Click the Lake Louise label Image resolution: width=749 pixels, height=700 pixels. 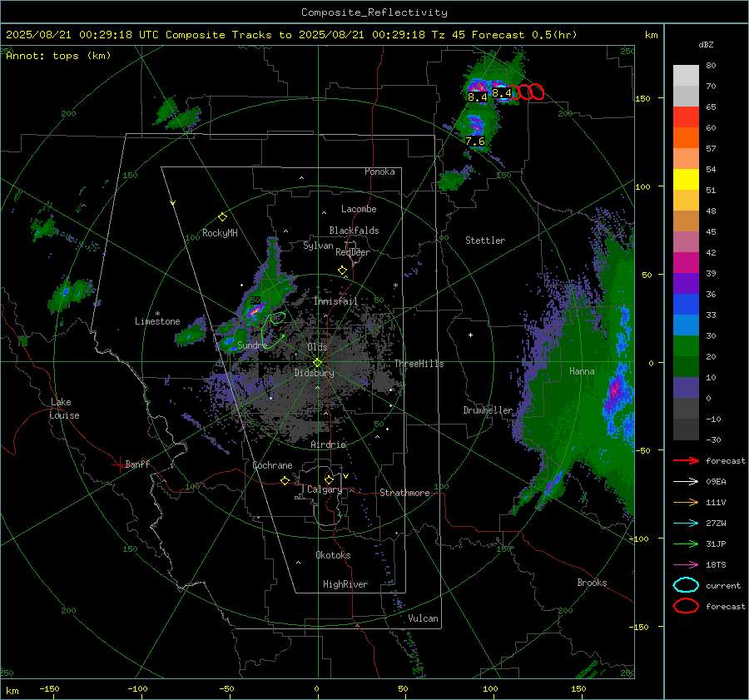coord(64,409)
